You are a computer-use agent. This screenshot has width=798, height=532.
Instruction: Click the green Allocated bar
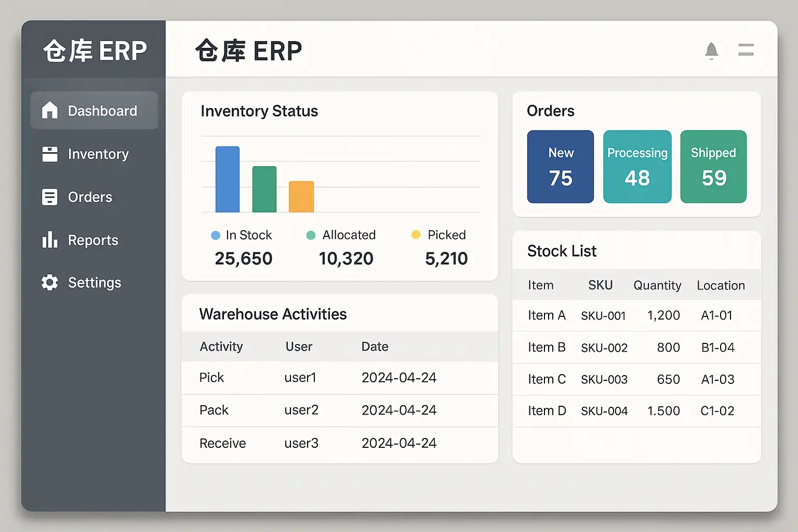tap(264, 189)
